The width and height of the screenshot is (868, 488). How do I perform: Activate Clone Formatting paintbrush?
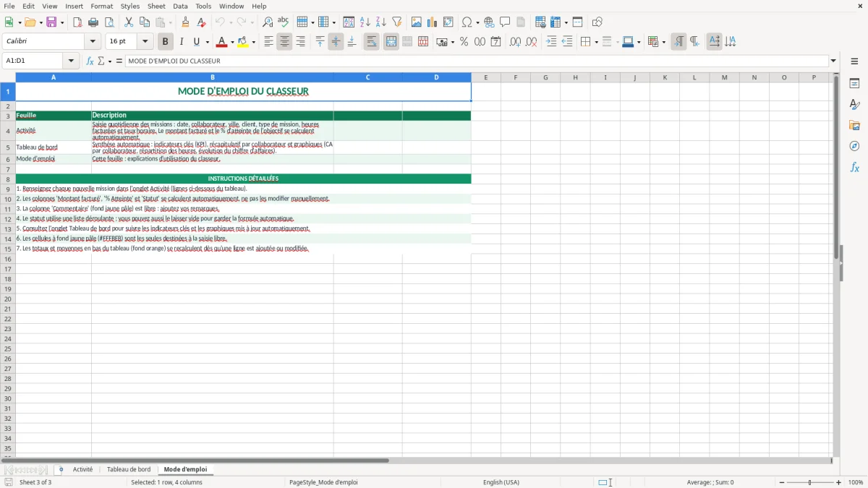186,22
